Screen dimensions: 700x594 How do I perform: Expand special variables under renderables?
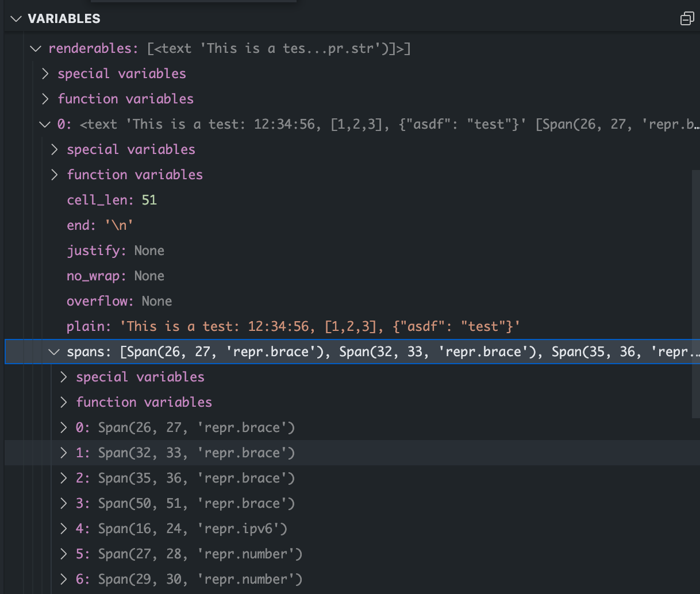point(45,74)
